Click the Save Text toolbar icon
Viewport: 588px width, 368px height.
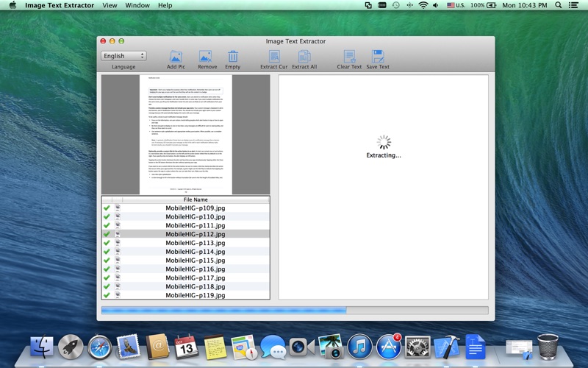pyautogui.click(x=378, y=57)
